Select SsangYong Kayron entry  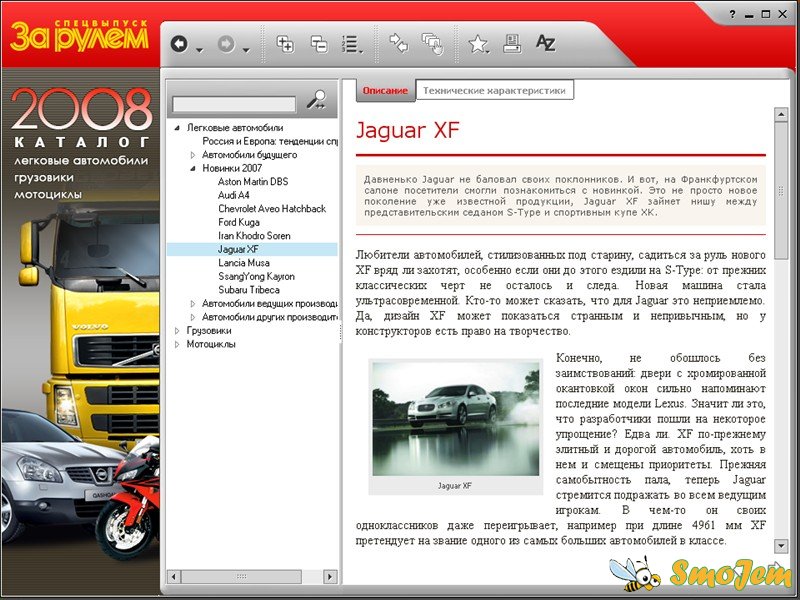tap(256, 276)
